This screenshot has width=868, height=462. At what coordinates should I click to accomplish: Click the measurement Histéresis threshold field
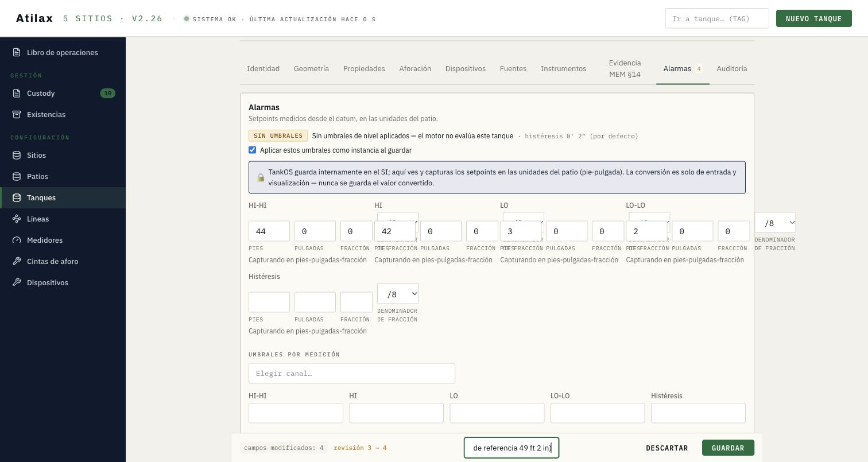[x=698, y=413]
